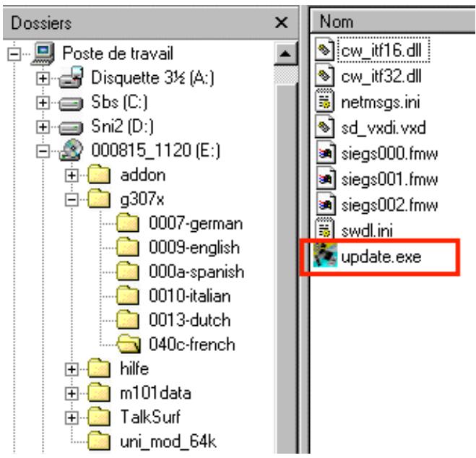This screenshot has height=458, width=476.
Task: Select the siegs002.fmw file name
Action: 389,205
